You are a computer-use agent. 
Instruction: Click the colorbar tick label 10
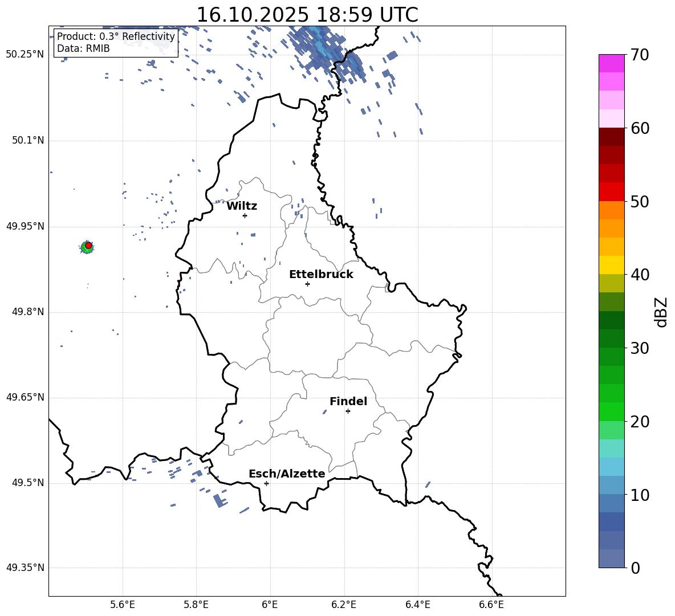coord(640,495)
